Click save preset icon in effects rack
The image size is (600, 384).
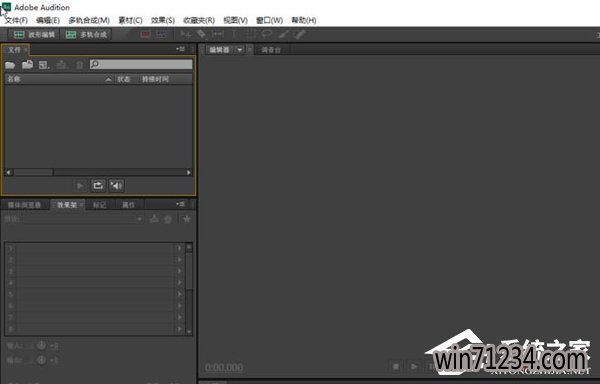[x=154, y=219]
